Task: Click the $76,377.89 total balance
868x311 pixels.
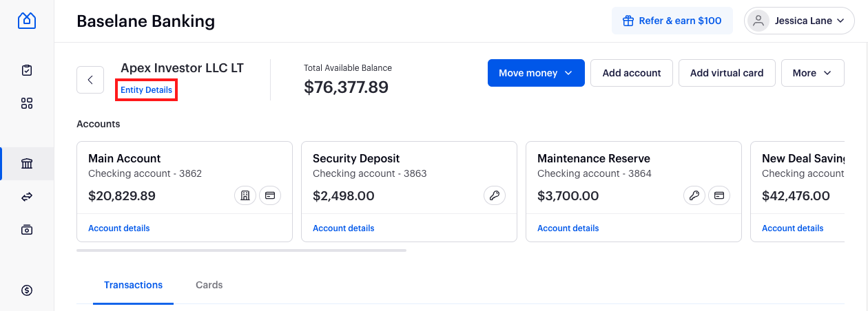Action: [346, 87]
